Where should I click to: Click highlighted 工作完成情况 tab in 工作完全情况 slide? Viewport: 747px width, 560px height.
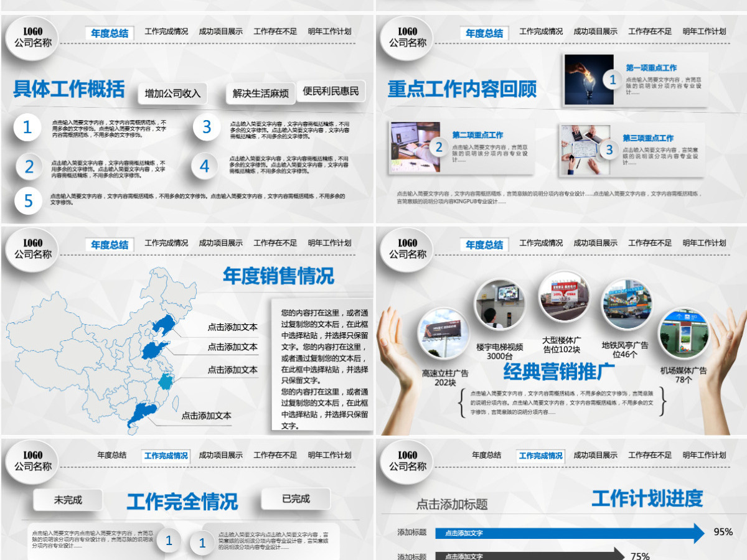[x=166, y=455]
